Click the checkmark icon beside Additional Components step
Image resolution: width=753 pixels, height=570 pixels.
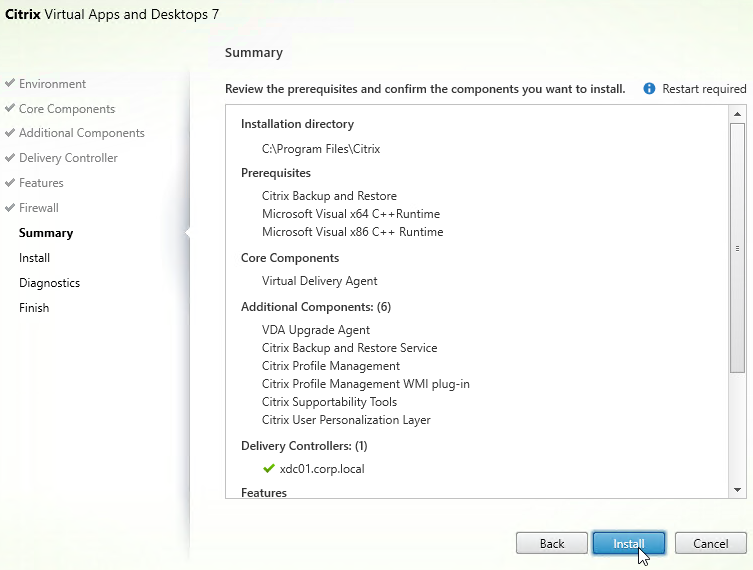pyautogui.click(x=10, y=133)
